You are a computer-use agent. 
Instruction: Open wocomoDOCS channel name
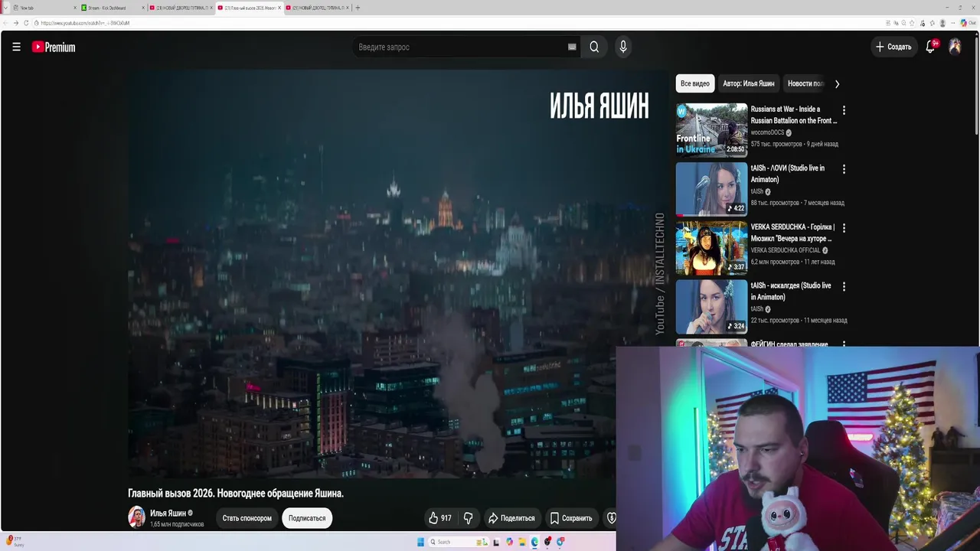point(767,132)
